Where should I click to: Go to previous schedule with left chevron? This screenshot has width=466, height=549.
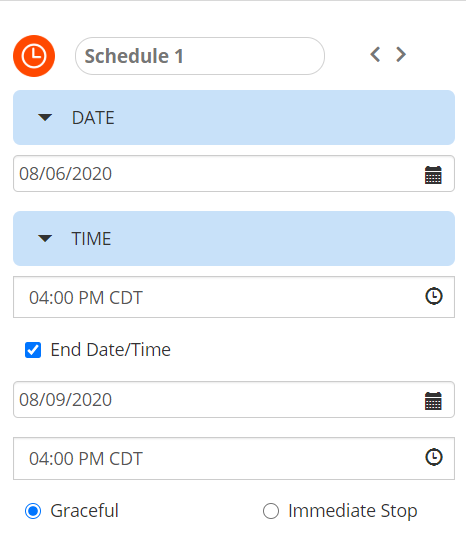(x=375, y=55)
